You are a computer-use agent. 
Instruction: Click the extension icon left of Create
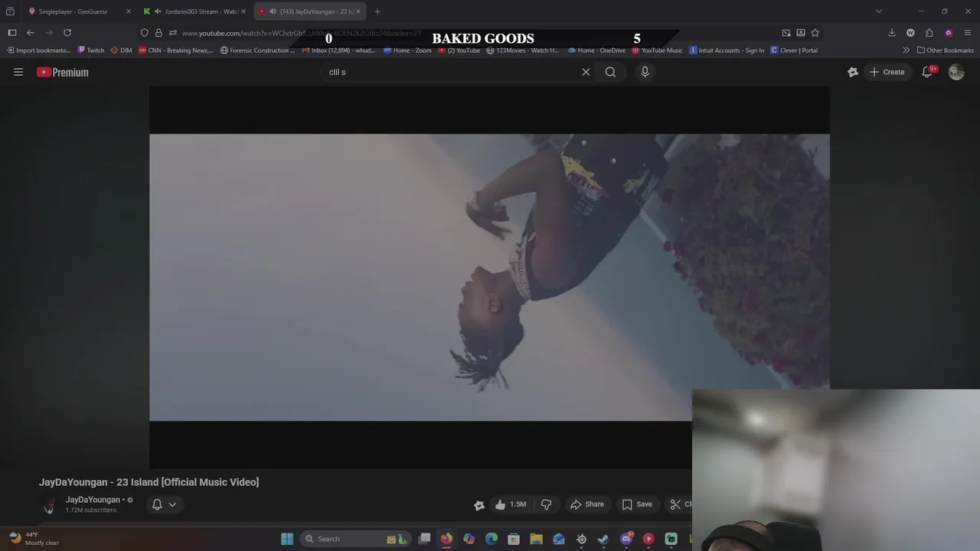(x=853, y=72)
